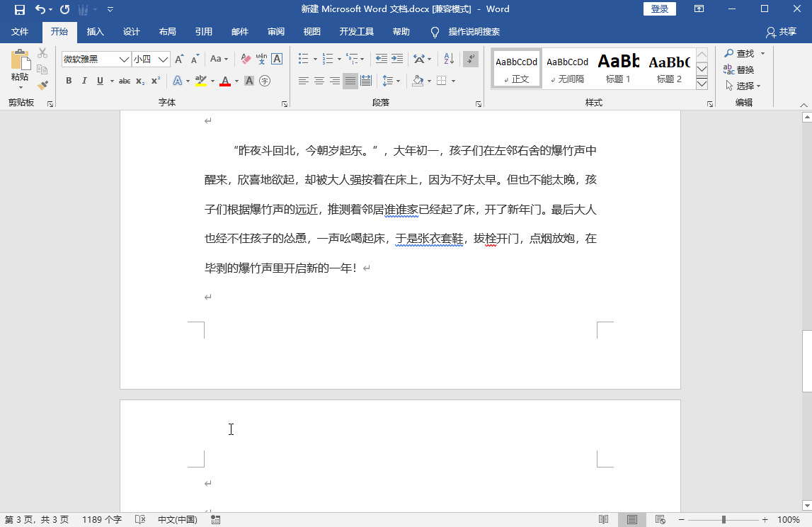The height and width of the screenshot is (527, 812).
Task: Apply distributed alignment
Action: pos(366,81)
